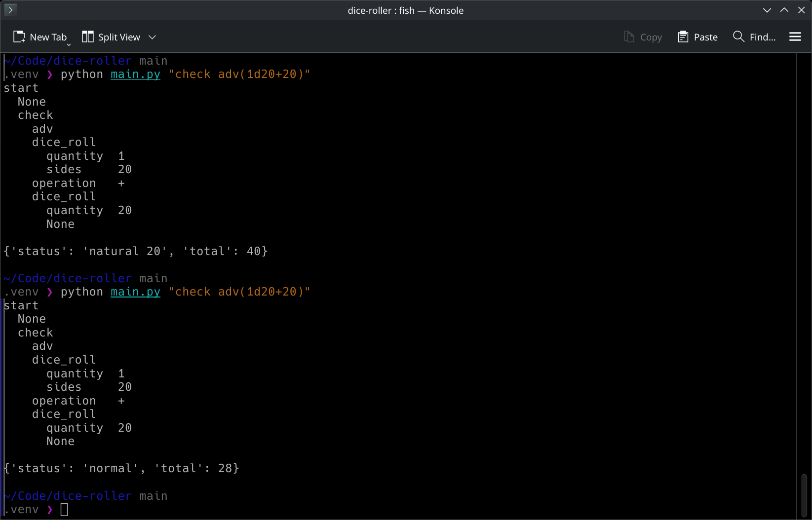Click the top ~/Code/dice-roller path text
The width and height of the screenshot is (812, 520).
68,61
